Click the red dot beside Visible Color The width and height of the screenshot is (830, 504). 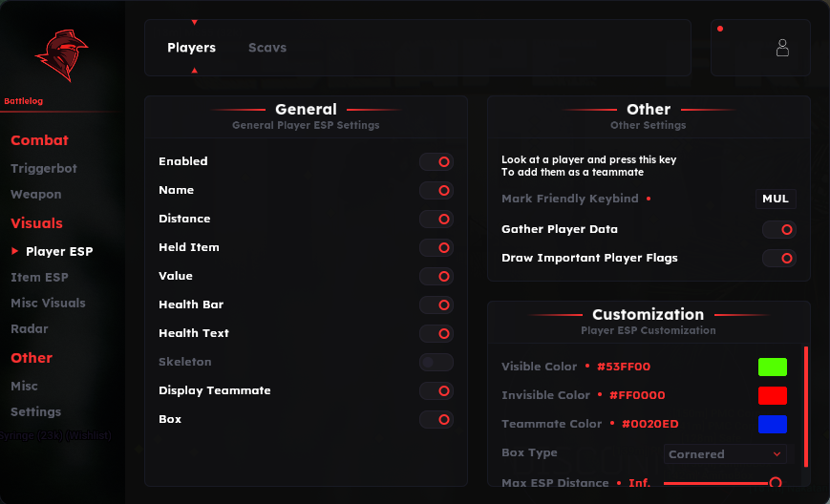(587, 366)
